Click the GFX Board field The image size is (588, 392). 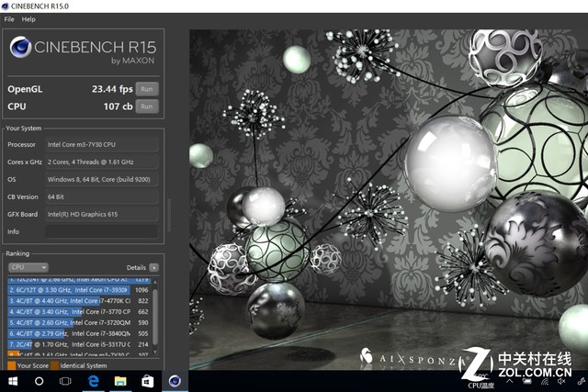click(102, 214)
